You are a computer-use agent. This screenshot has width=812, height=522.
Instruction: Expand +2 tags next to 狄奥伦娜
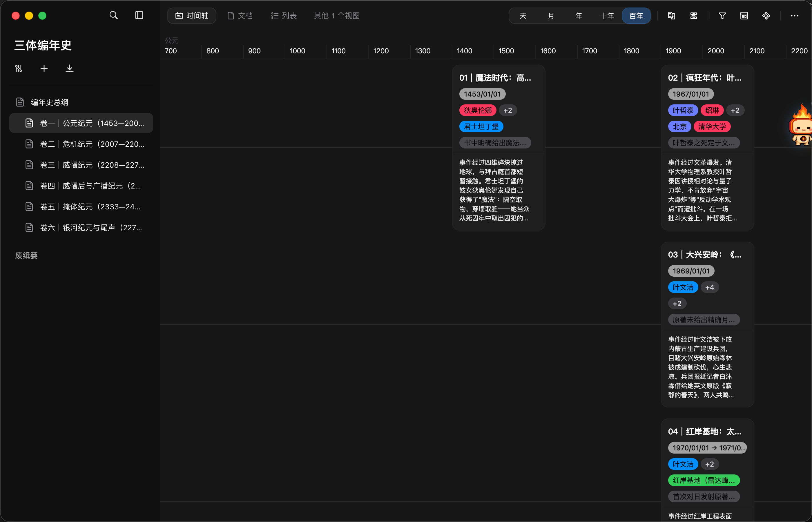click(508, 110)
